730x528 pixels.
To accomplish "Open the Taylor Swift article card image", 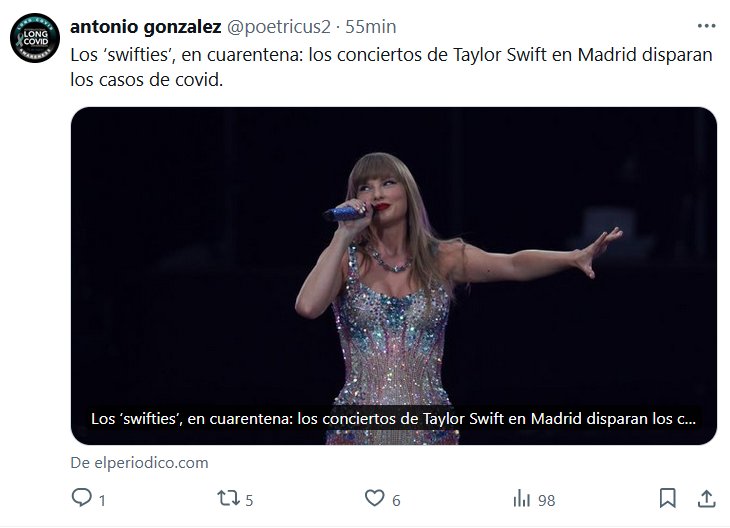I will point(393,250).
